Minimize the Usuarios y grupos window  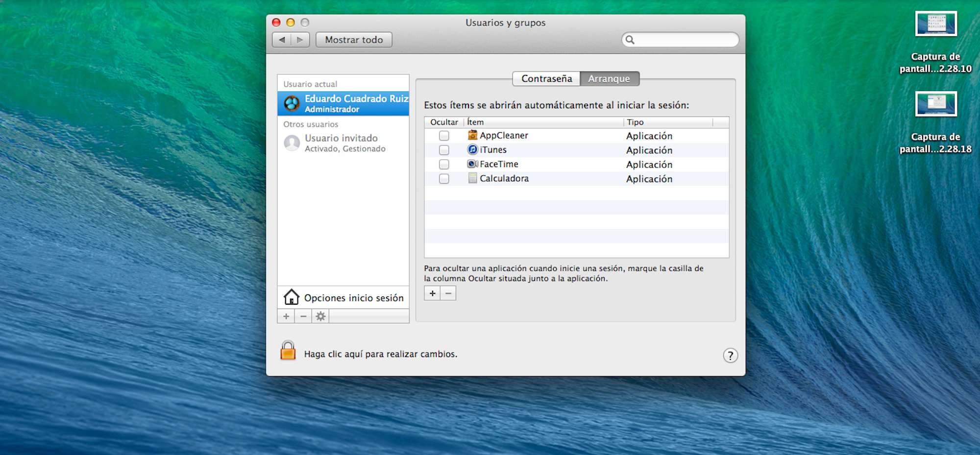pos(291,23)
